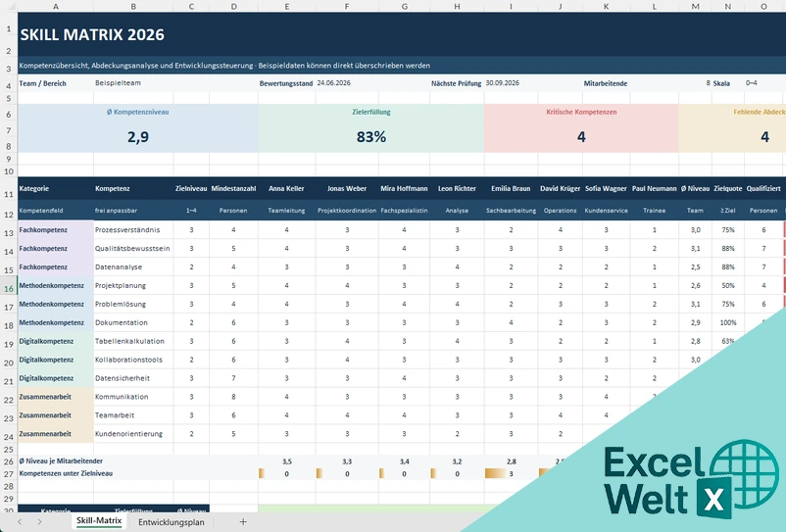Select the David Krüger header cell
The width and height of the screenshot is (786, 532).
[560, 188]
